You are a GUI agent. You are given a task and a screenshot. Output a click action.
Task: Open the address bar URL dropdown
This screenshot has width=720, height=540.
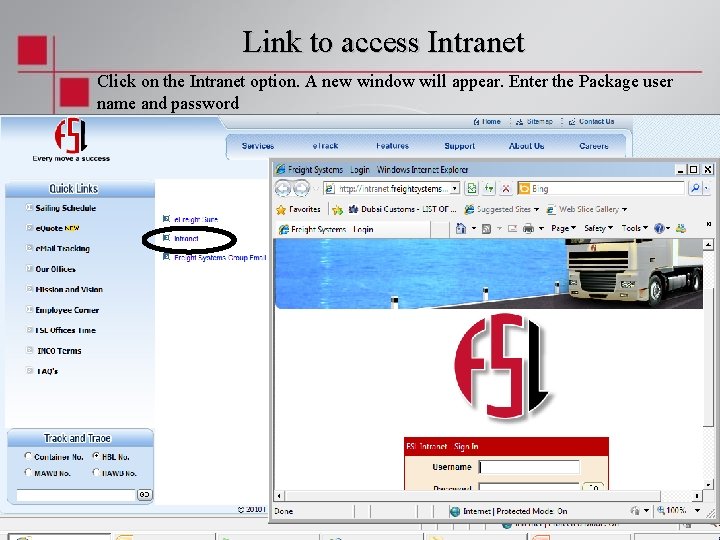(455, 188)
